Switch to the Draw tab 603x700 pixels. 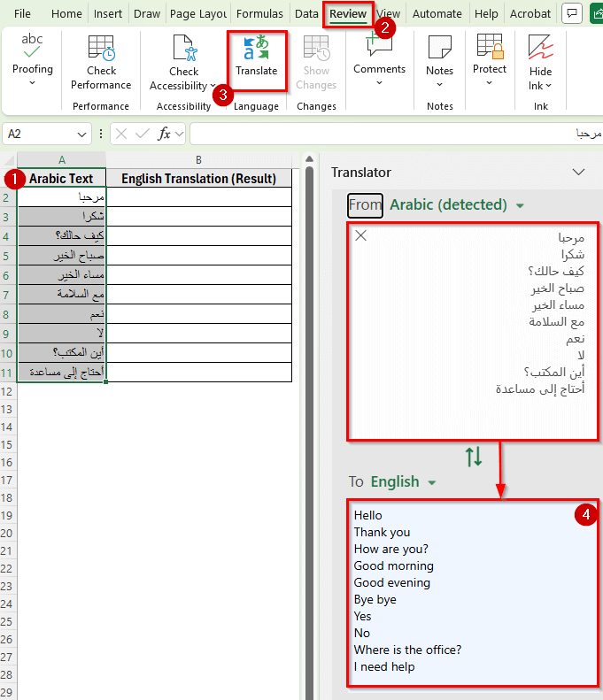147,14
